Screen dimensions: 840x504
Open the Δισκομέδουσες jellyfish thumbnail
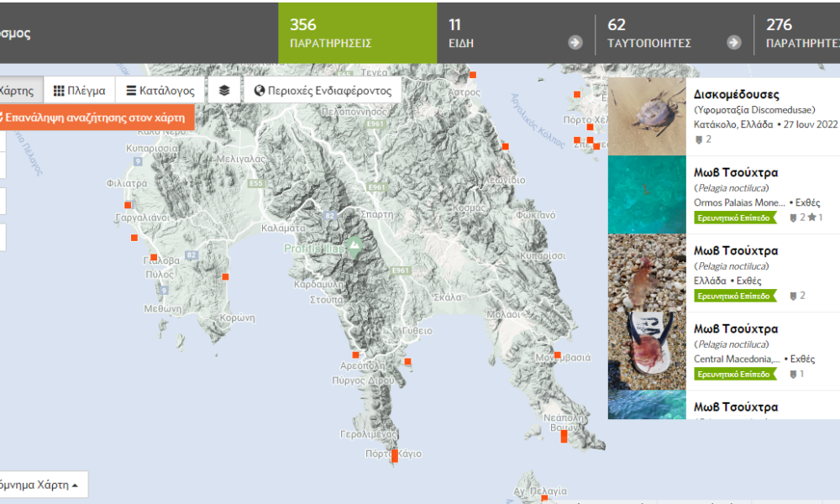[647, 117]
